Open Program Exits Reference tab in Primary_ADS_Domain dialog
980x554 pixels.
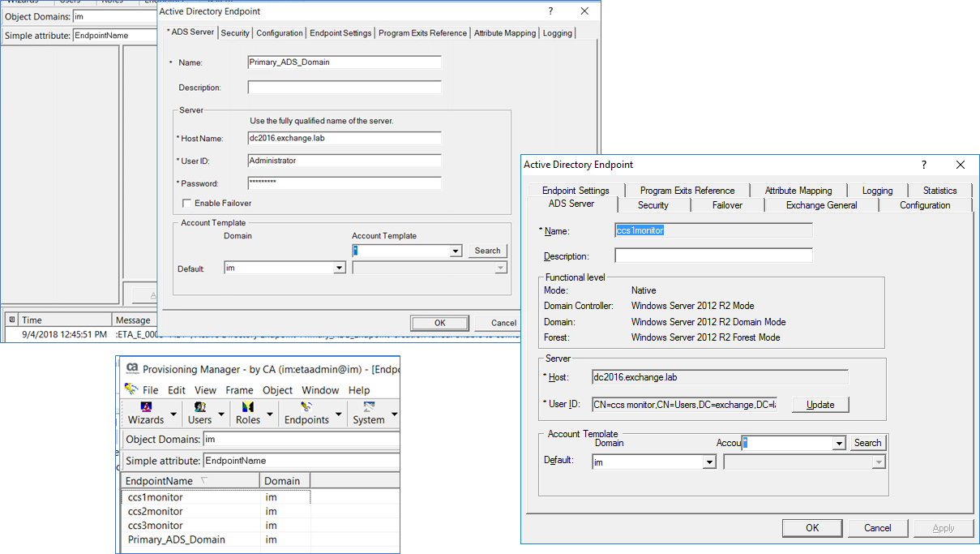[422, 33]
